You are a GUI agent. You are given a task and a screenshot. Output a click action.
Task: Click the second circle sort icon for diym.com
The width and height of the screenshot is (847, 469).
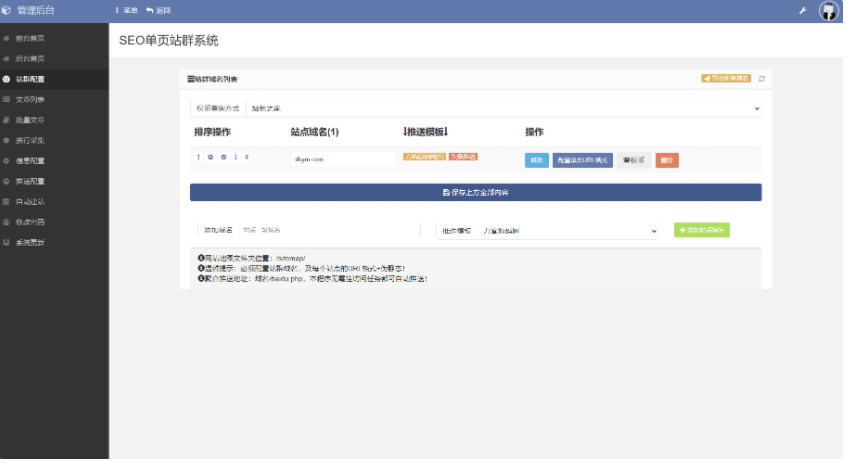[x=224, y=157]
